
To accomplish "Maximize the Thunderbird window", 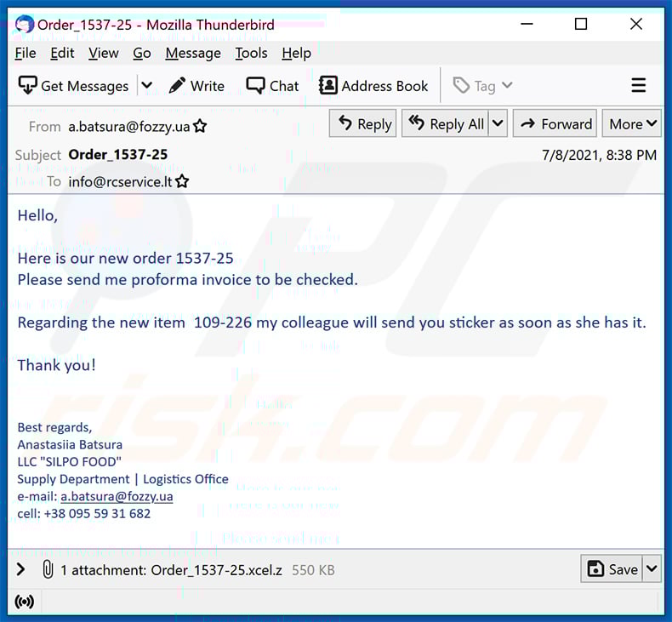I will (x=581, y=24).
